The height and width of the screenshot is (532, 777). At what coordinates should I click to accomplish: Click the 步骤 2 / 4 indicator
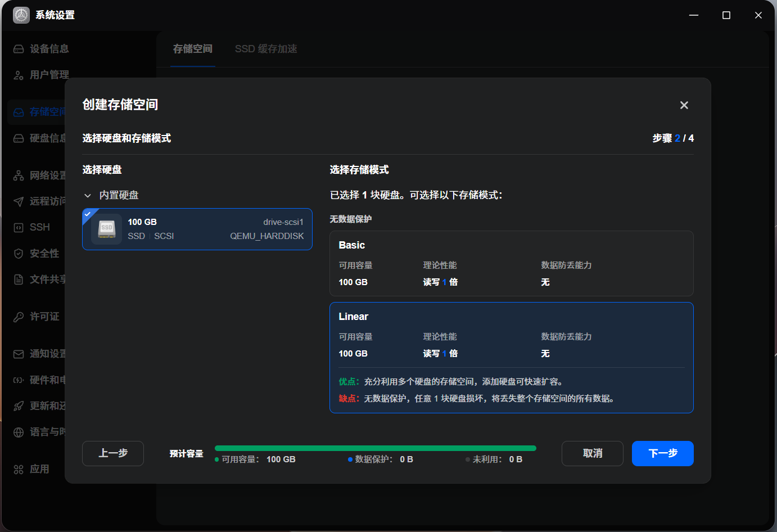673,138
